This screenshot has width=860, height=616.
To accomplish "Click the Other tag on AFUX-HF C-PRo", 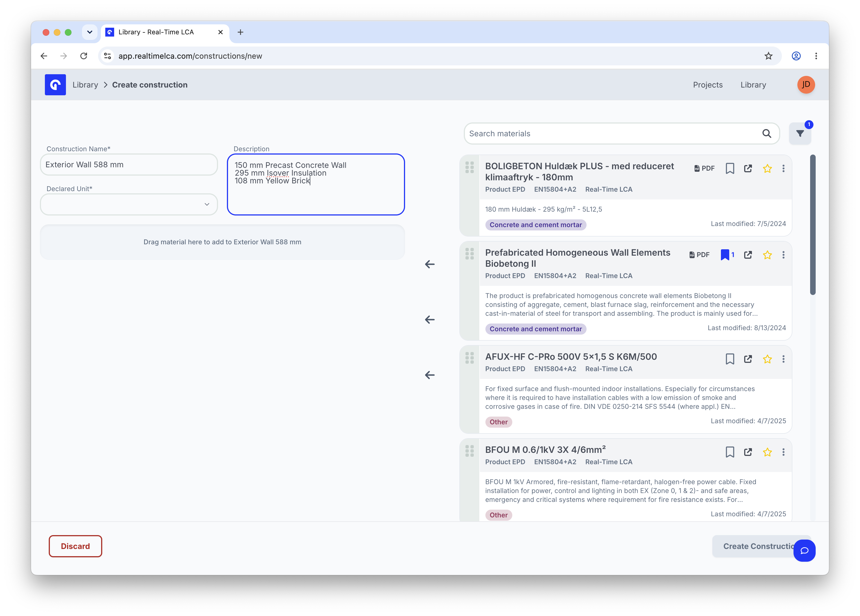I will [x=498, y=422].
